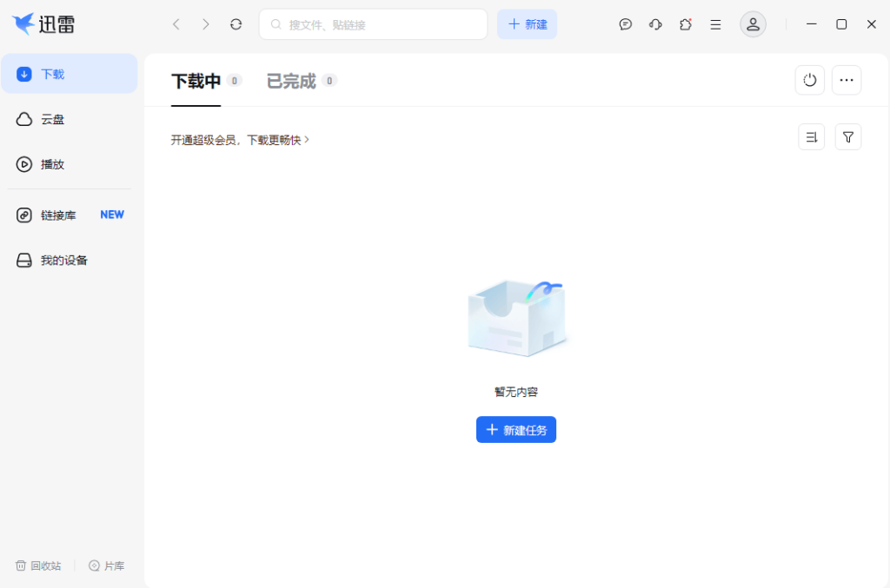
Task: Click the play circle icon beside 播放
Action: click(23, 164)
